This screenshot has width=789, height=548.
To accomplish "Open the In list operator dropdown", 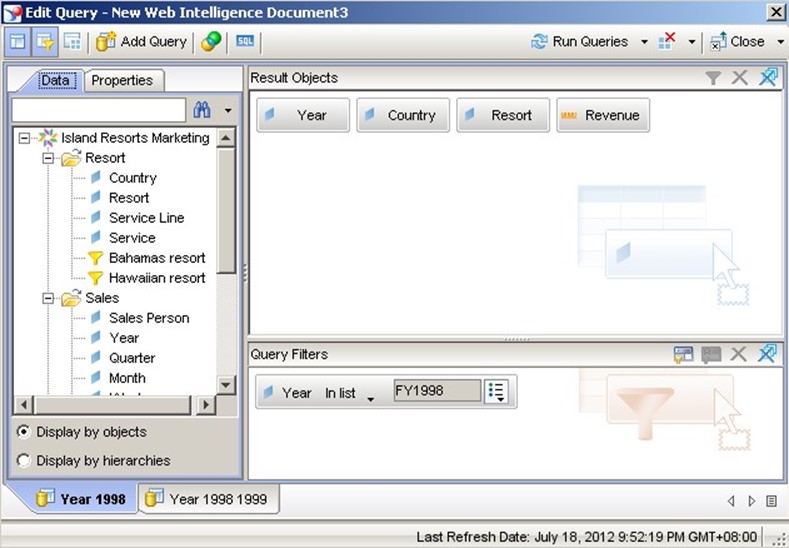I will click(x=370, y=399).
